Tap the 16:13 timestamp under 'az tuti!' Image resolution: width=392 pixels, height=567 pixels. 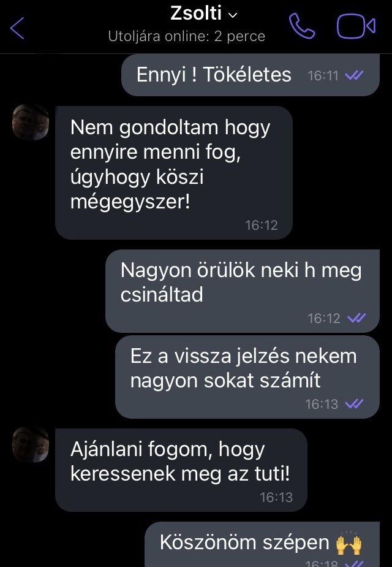tap(276, 497)
